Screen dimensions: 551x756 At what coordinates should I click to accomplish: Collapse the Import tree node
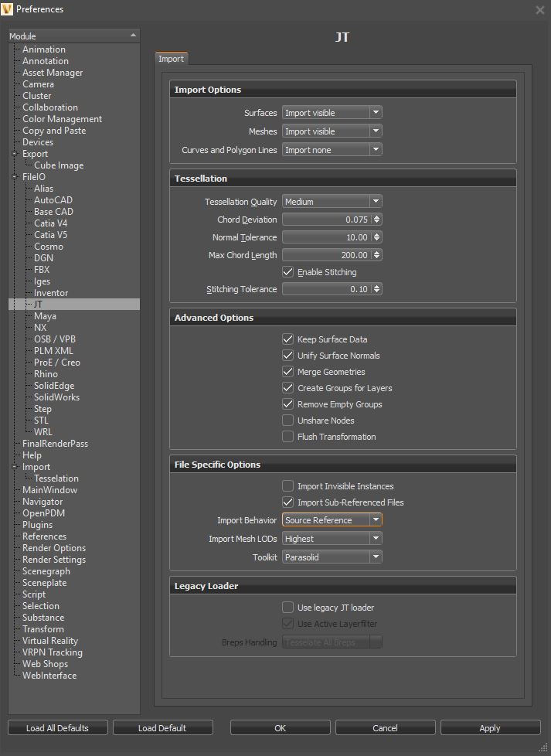pyautogui.click(x=15, y=467)
